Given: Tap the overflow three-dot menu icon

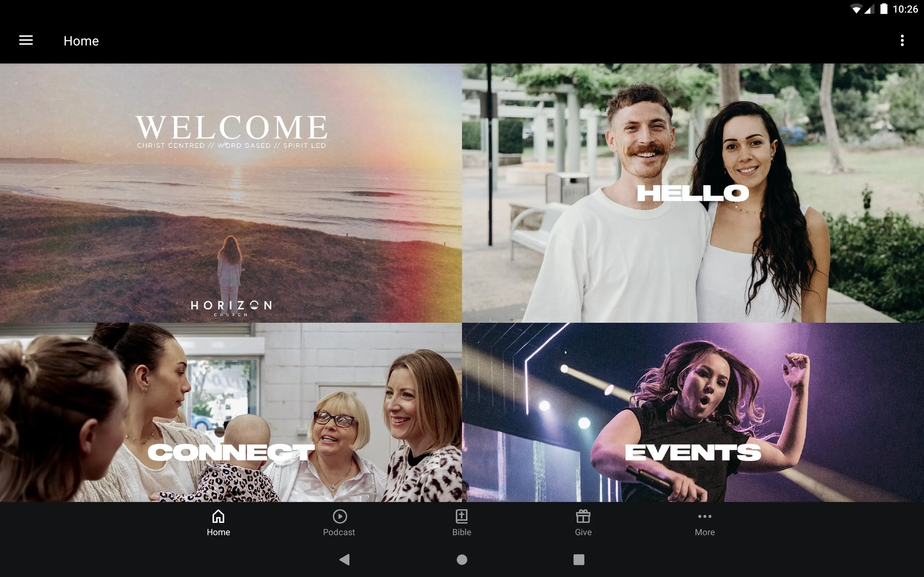Looking at the screenshot, I should point(903,40).
